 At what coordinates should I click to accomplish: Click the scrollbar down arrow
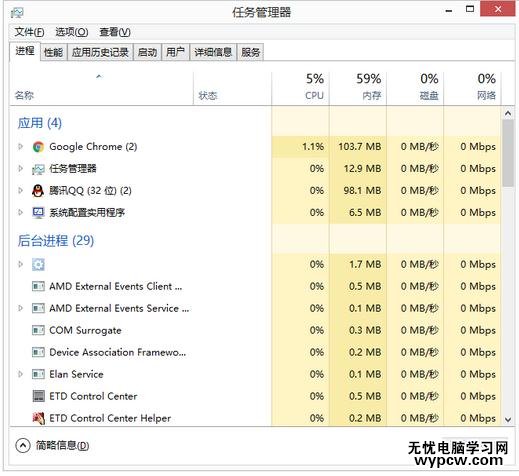tap(508, 420)
